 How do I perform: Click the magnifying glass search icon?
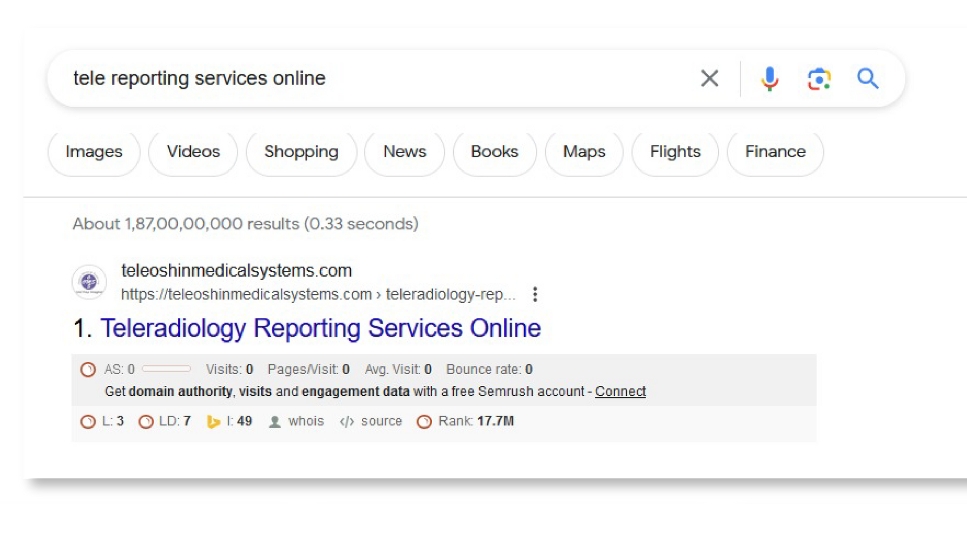(868, 79)
